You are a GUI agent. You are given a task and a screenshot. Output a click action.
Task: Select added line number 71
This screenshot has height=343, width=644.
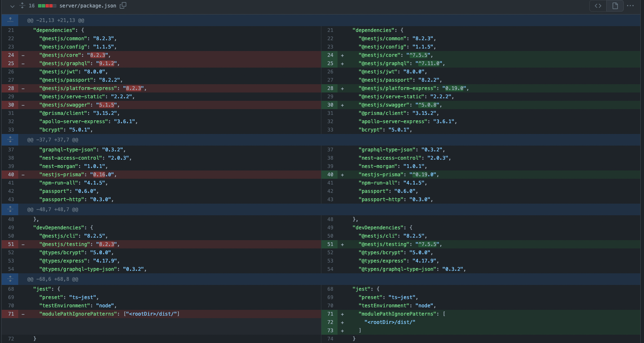click(330, 314)
